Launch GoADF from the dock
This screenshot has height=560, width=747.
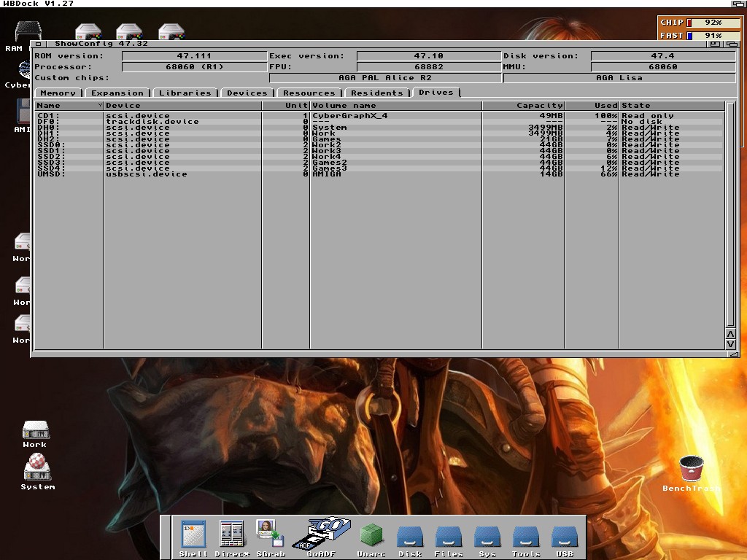pos(321,537)
